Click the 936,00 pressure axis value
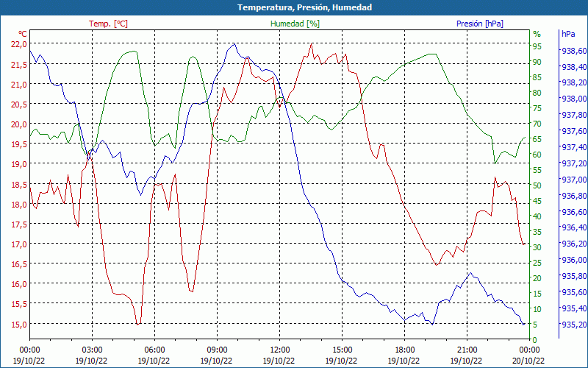Screen dimensions: 588x368 click(574, 260)
